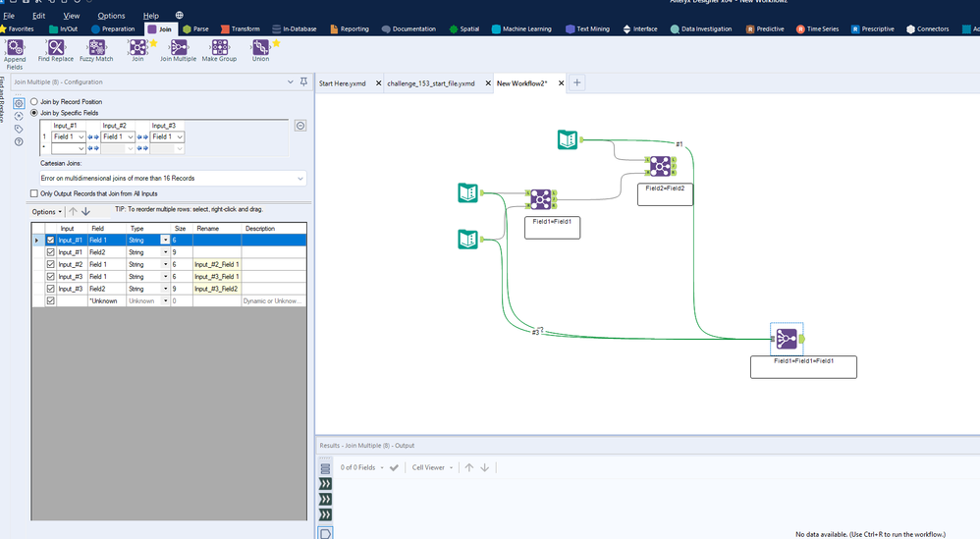Select lower Input Data tool on canvas
This screenshot has height=539, width=980.
pos(468,240)
